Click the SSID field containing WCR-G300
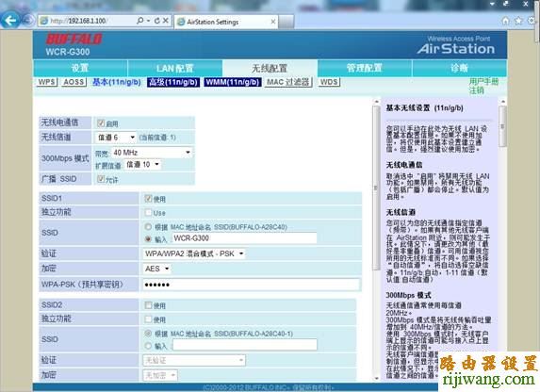Image resolution: width=540 pixels, height=392 pixels. (x=244, y=238)
